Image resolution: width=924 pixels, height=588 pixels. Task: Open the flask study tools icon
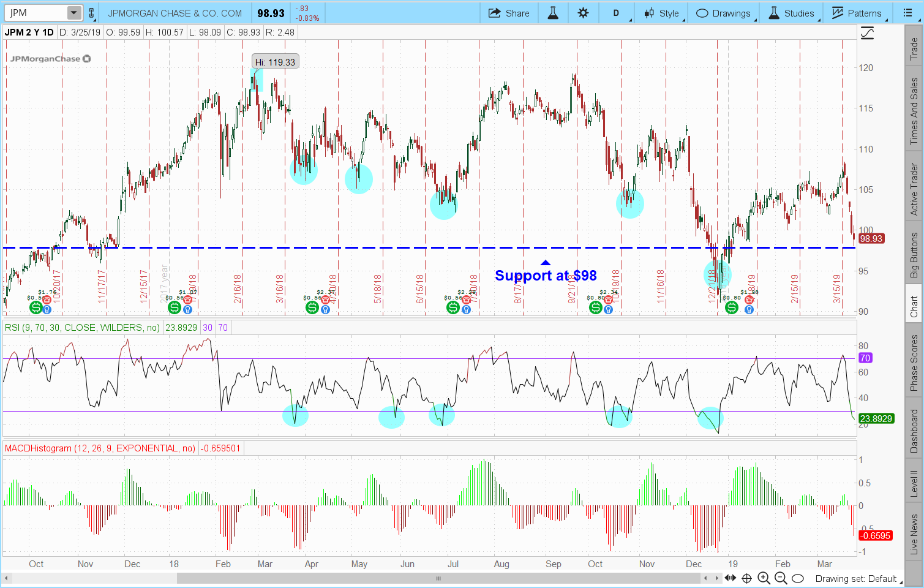(553, 13)
